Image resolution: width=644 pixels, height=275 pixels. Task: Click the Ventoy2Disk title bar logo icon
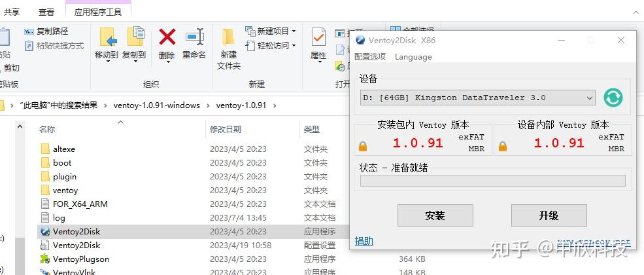tap(360, 41)
